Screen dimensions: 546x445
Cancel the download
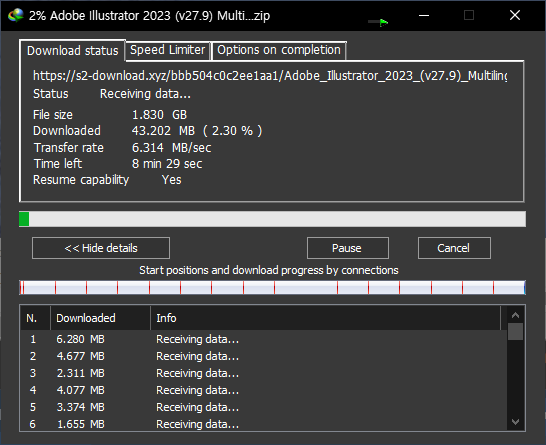pos(454,248)
